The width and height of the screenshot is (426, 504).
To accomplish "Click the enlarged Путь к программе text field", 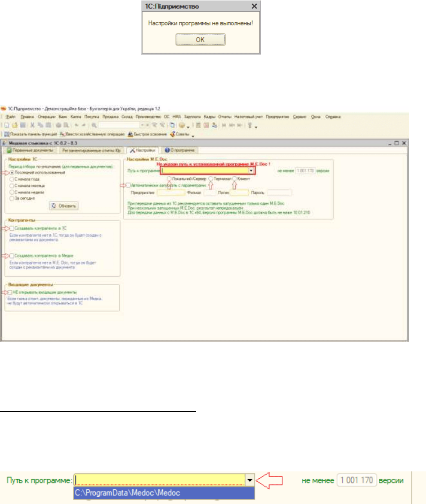I will click(x=160, y=480).
